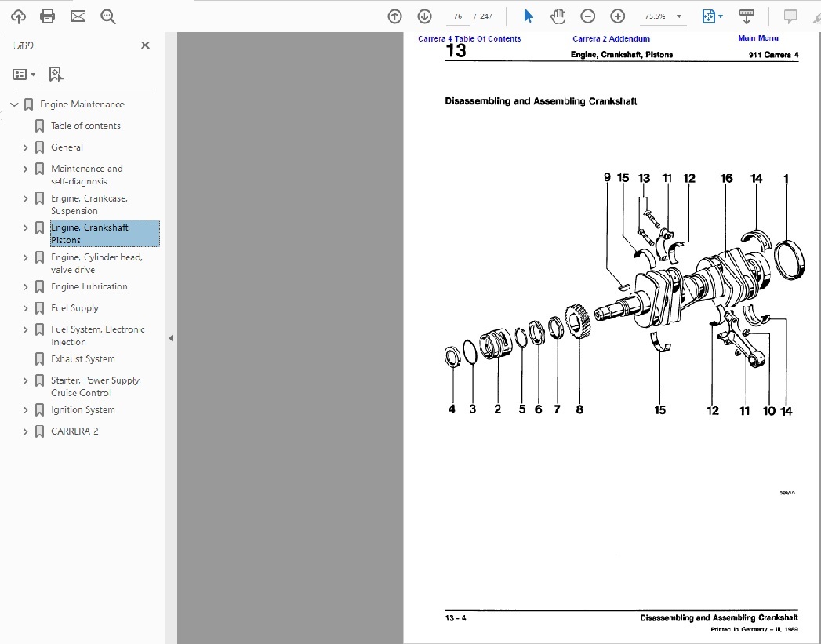
Task: Select highlighted Engine, Crankshaft, Pistons bookmark
Action: pos(105,234)
